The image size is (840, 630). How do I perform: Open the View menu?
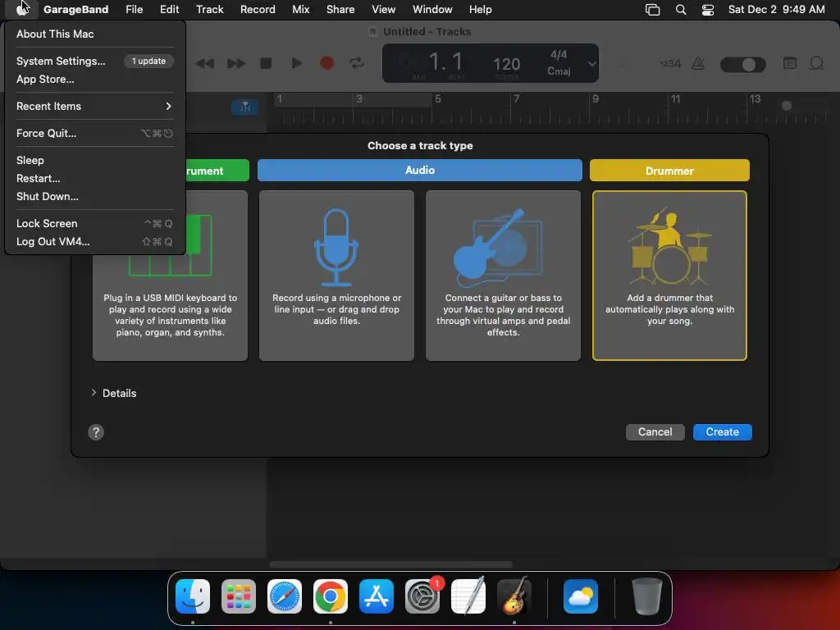click(384, 9)
